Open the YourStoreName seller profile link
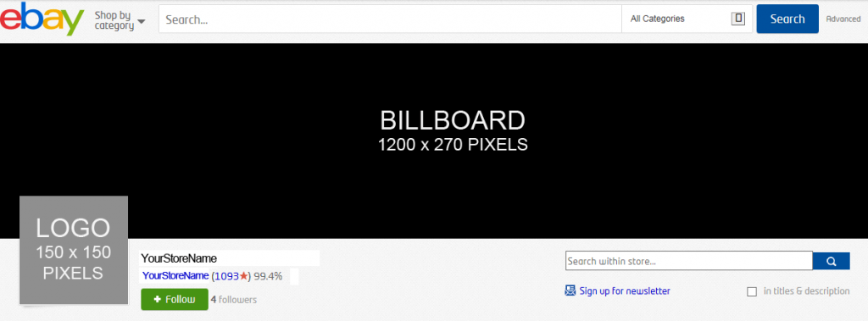The height and width of the screenshot is (321, 868). click(175, 275)
